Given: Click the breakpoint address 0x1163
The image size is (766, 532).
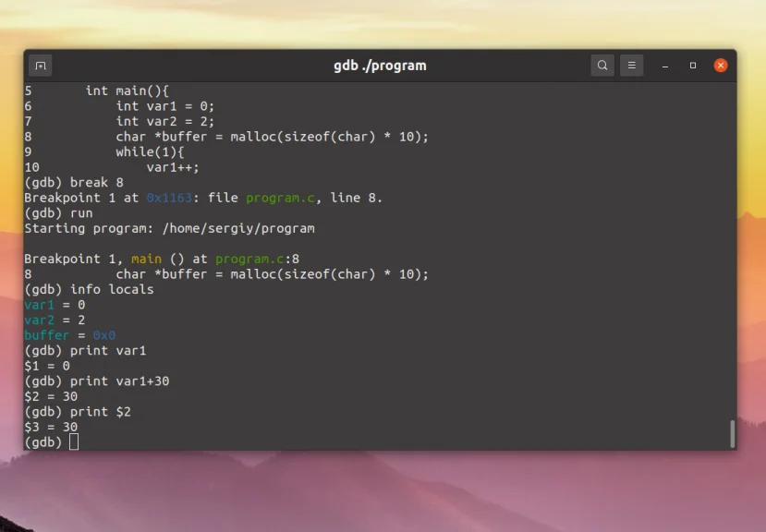Looking at the screenshot, I should point(169,198).
